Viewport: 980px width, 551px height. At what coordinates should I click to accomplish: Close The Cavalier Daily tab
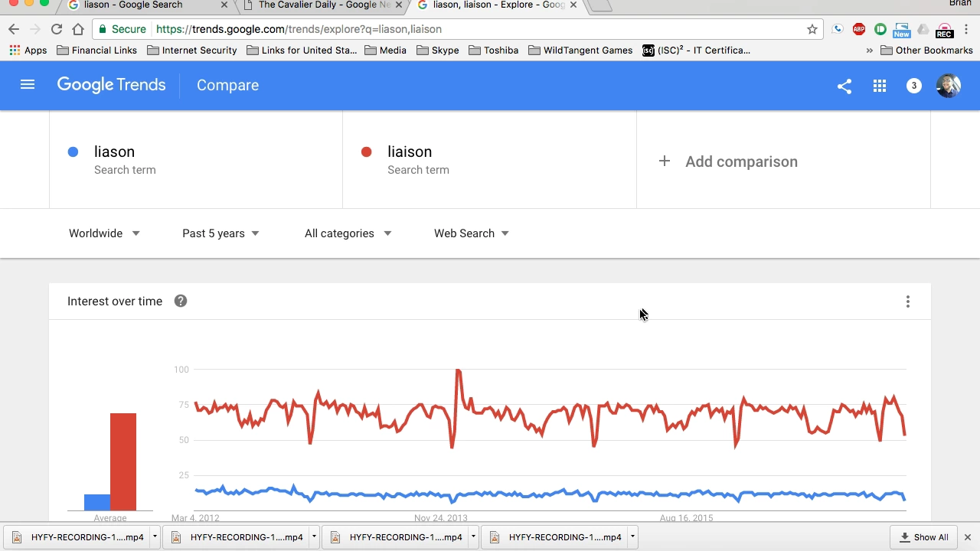[399, 5]
